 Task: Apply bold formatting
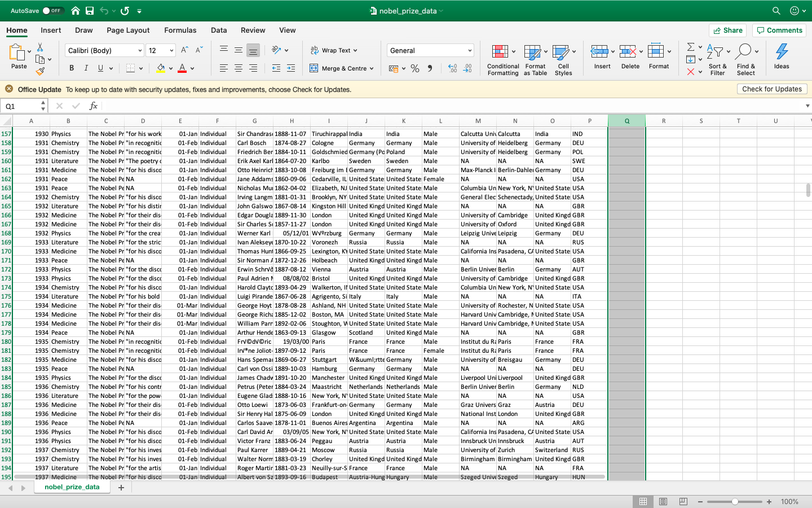(71, 68)
